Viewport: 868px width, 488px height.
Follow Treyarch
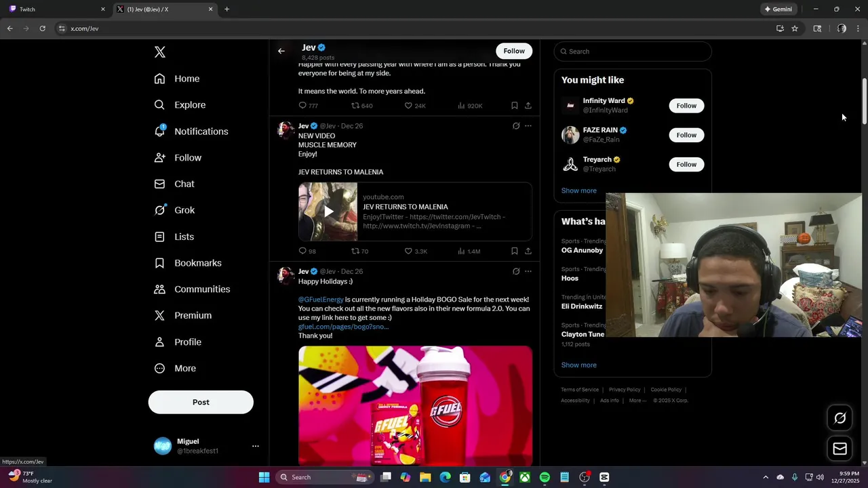(686, 164)
